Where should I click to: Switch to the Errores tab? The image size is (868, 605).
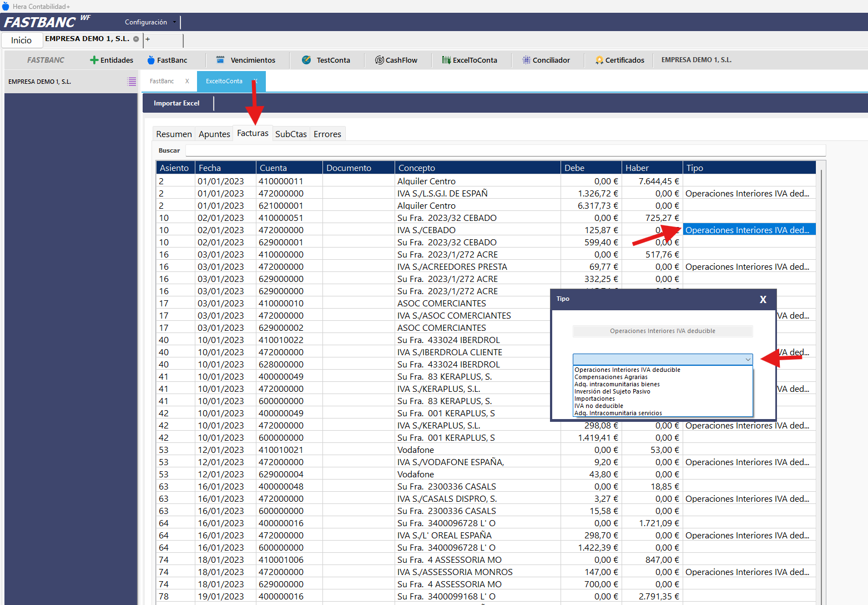[327, 134]
